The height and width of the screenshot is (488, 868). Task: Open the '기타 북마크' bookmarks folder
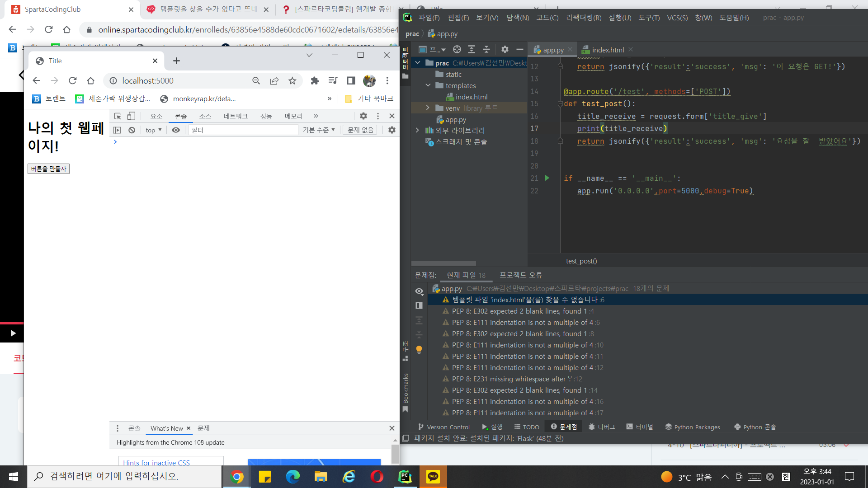click(369, 99)
